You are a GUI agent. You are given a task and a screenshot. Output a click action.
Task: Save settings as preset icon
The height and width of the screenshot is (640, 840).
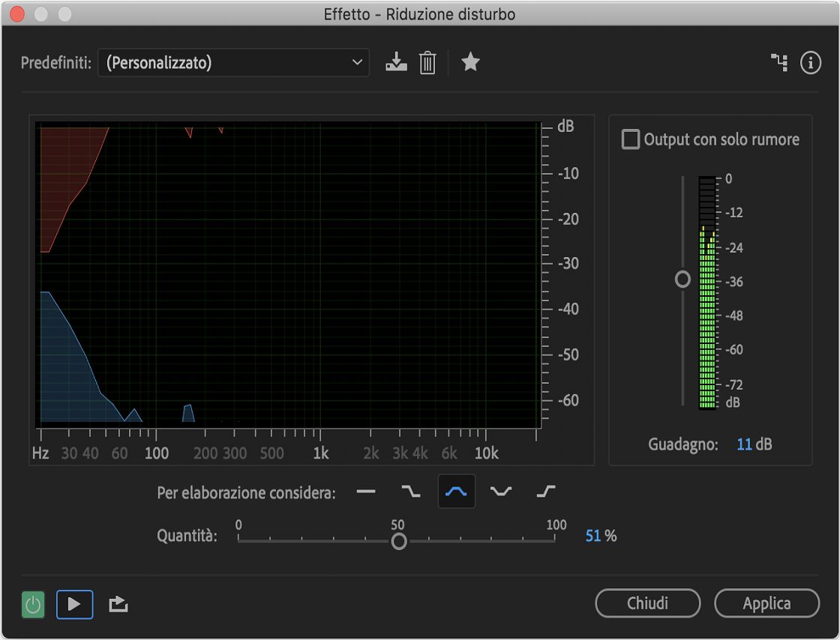396,62
